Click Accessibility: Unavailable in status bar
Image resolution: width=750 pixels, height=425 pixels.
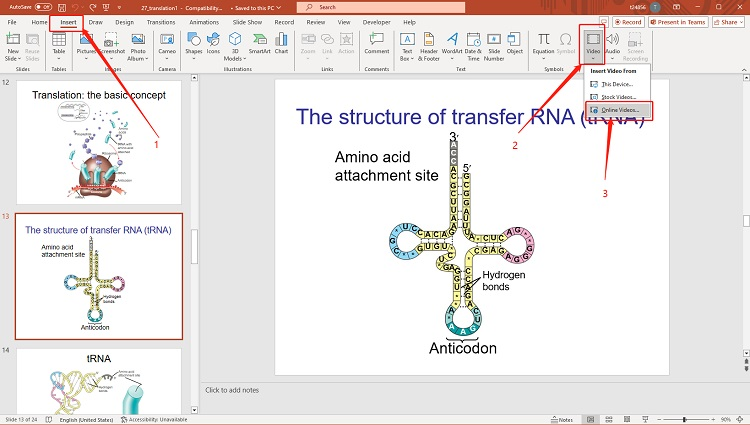tap(154, 419)
